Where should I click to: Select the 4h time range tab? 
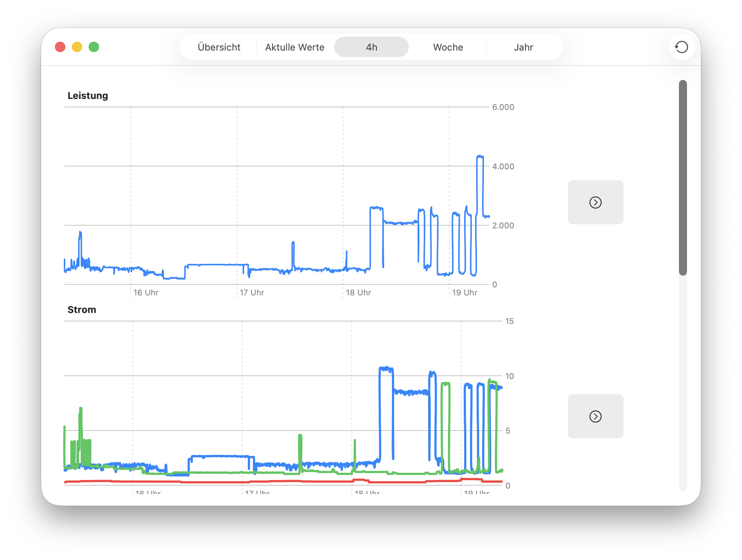coord(371,47)
